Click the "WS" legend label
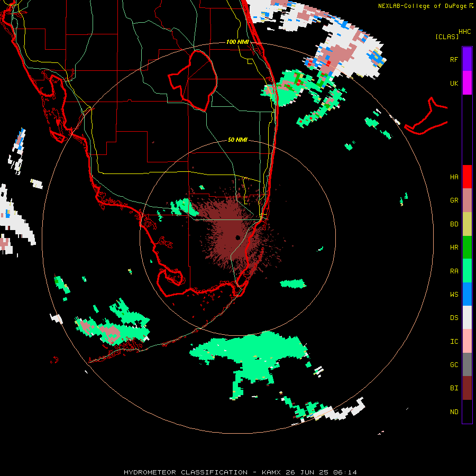The image size is (476, 476). 454,295
